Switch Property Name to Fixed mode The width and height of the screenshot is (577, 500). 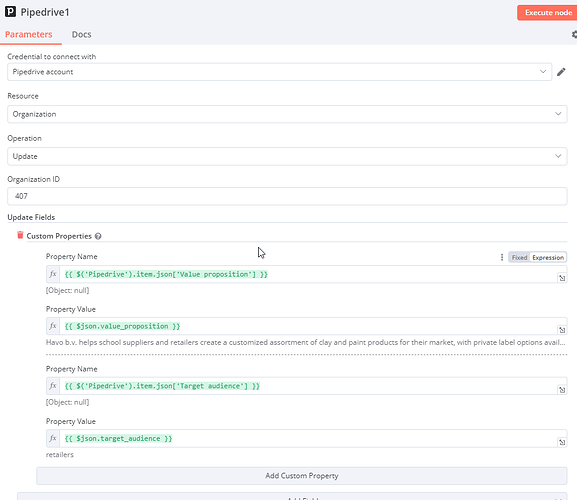519,257
